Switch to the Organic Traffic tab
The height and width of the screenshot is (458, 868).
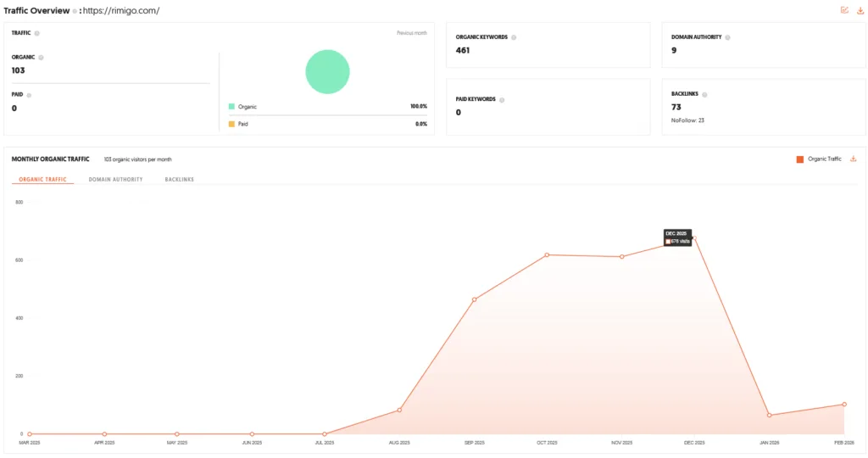(42, 180)
